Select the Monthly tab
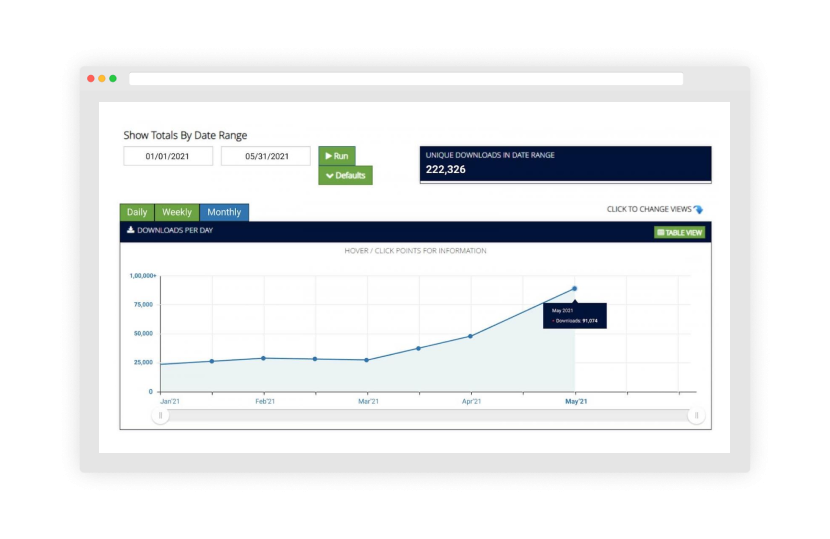The image size is (830, 539). (x=224, y=212)
